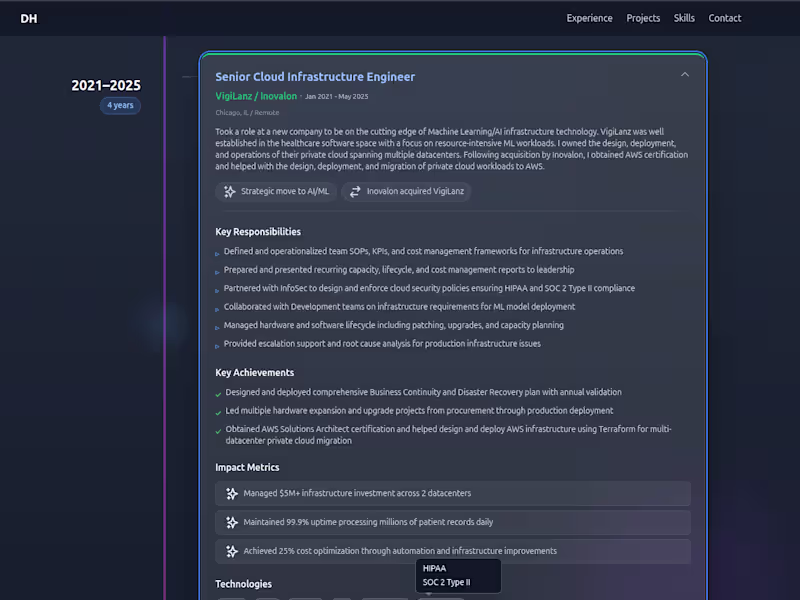The width and height of the screenshot is (800, 600).
Task: Click the Senior Cloud Infrastructure Engineer title
Action: (315, 77)
